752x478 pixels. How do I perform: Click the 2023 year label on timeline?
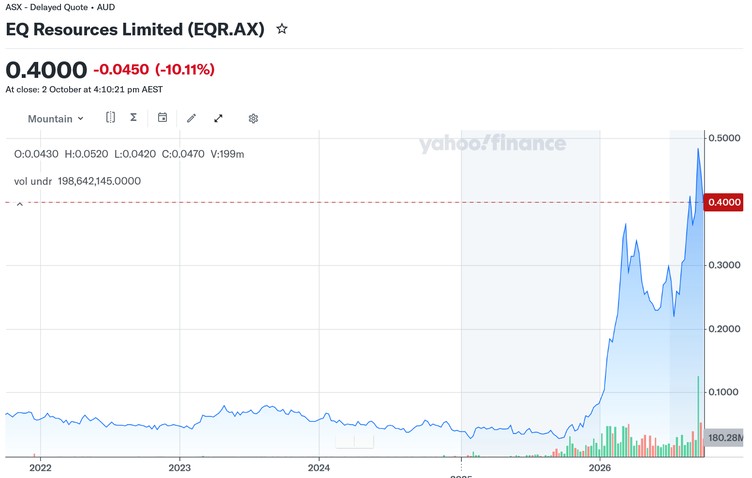coord(179,467)
